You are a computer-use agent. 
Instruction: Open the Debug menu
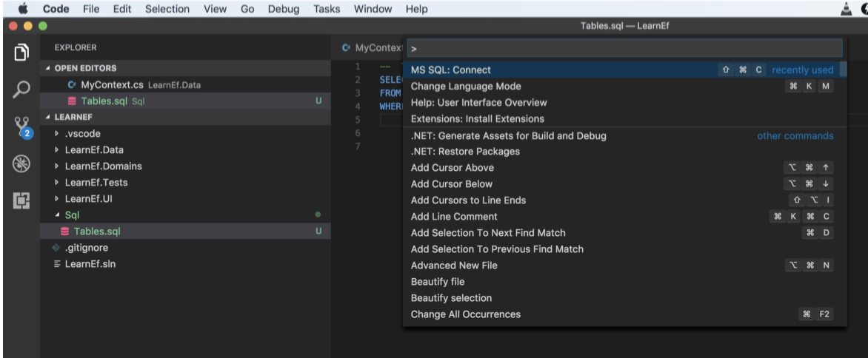[x=284, y=9]
